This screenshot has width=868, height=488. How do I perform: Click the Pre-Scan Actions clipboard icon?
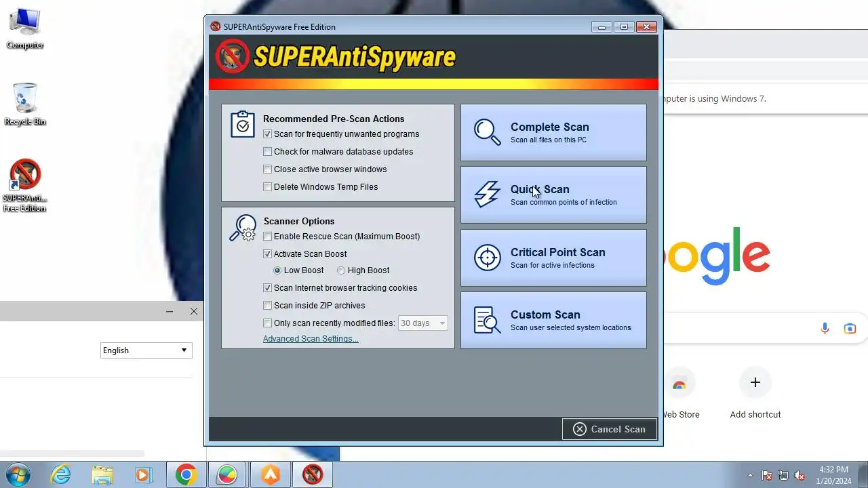(243, 124)
